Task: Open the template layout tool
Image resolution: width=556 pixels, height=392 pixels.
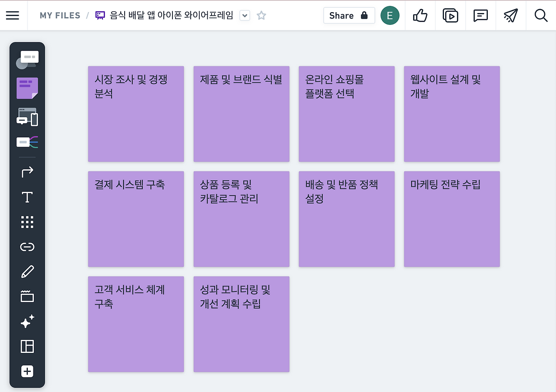Action: (27, 346)
